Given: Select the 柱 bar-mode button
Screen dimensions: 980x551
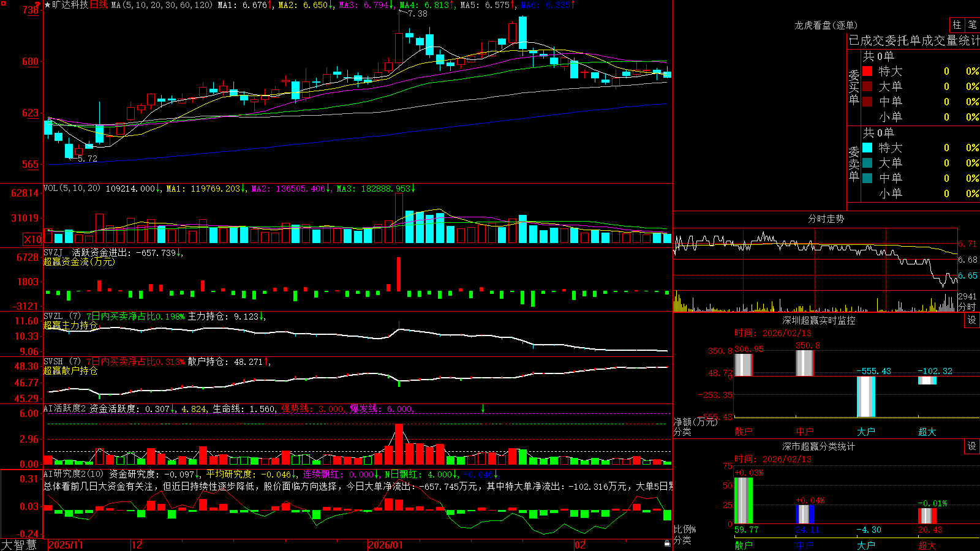Looking at the screenshot, I should click(x=957, y=24).
